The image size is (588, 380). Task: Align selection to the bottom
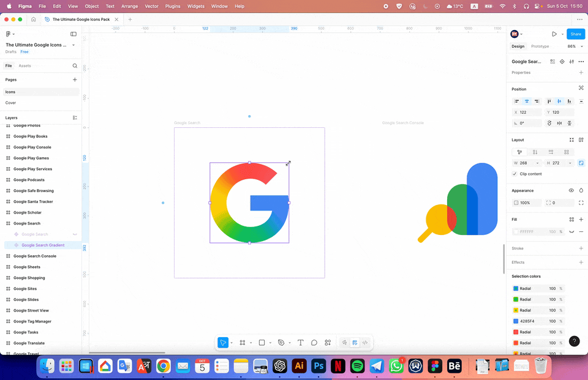click(x=569, y=101)
